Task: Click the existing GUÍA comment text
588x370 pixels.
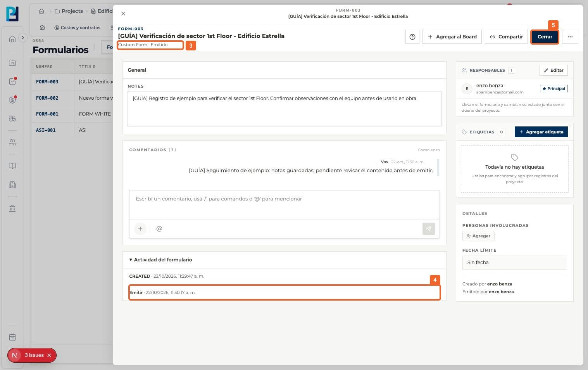Action: 311,170
